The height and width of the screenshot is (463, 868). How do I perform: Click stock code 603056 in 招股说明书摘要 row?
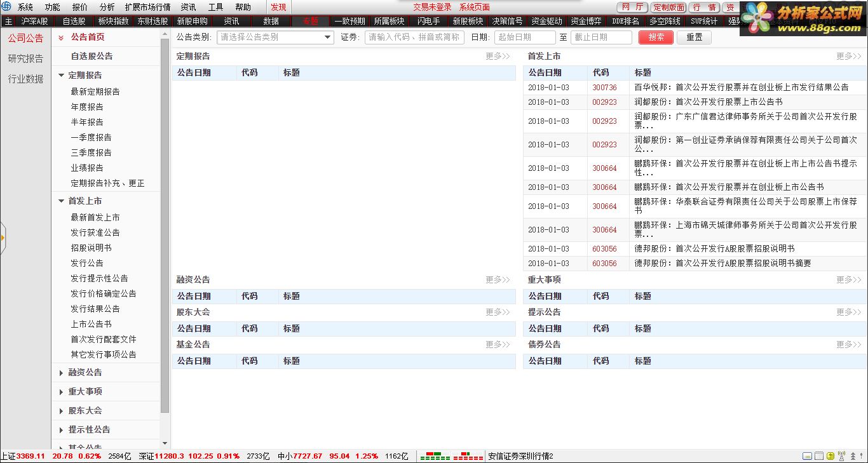point(604,264)
